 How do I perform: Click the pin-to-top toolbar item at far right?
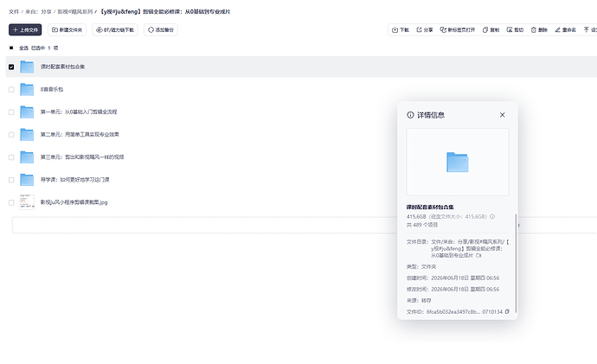click(x=590, y=29)
